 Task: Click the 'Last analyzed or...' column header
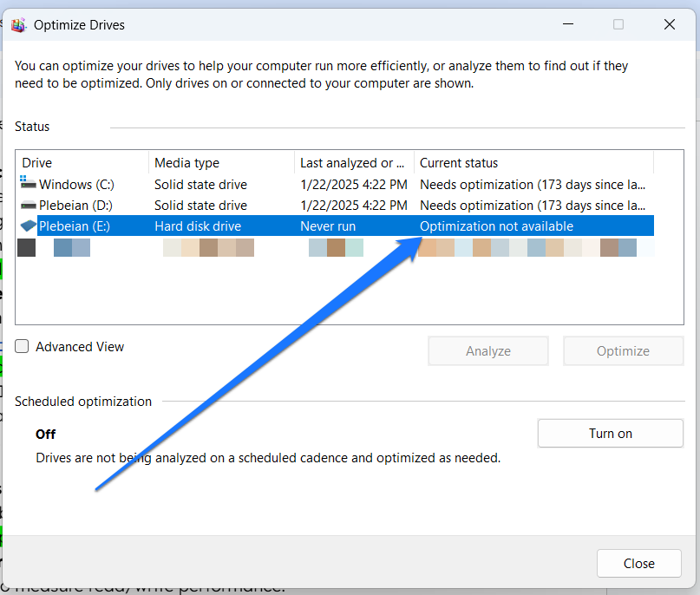click(x=353, y=163)
